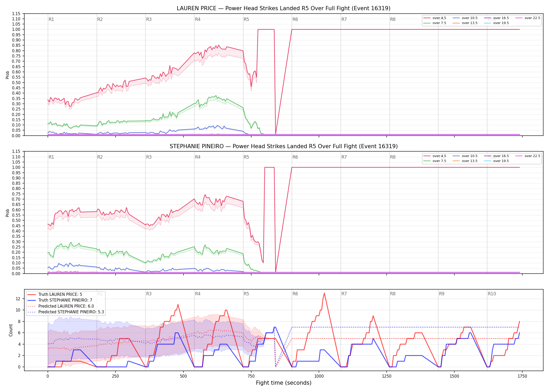Screen dimensions: 549x392
Task: Pick 'over 13.5' in Stephanie Pineiro legend
Action: (465, 161)
